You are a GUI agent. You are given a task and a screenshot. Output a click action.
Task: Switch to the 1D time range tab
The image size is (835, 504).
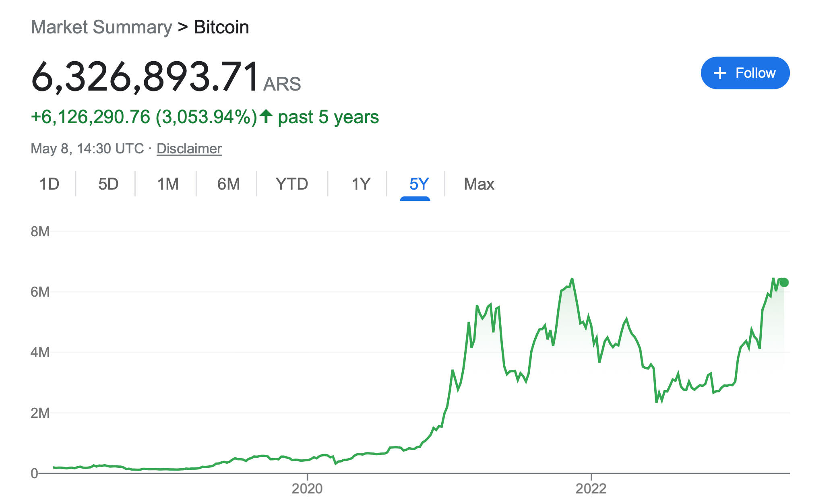click(x=49, y=184)
